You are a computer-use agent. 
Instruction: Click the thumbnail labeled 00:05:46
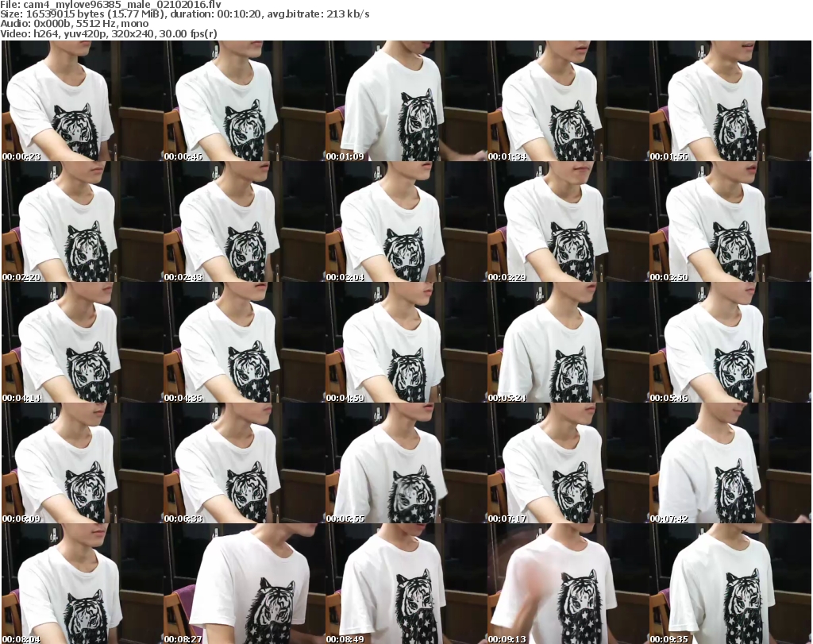point(730,342)
